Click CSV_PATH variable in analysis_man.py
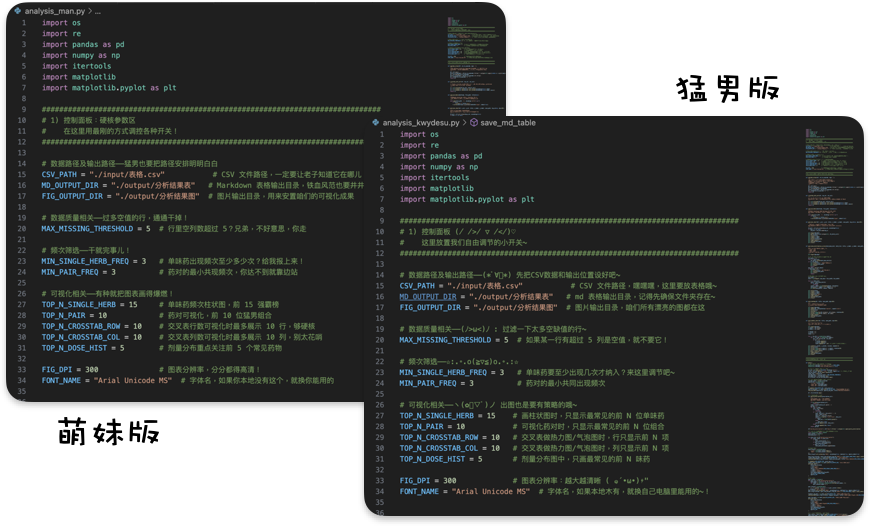Image resolution: width=870 pixels, height=526 pixels. [x=61, y=174]
